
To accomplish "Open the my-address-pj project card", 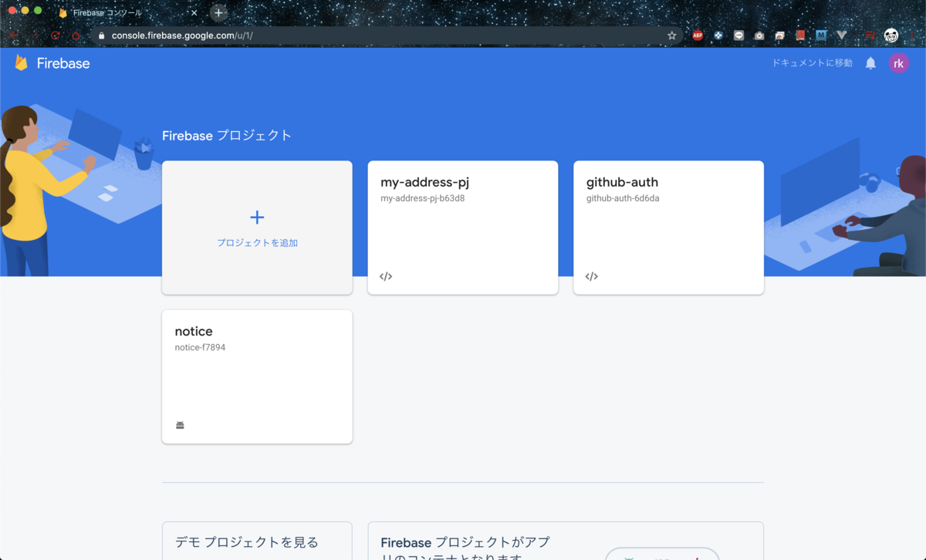I will pyautogui.click(x=463, y=228).
